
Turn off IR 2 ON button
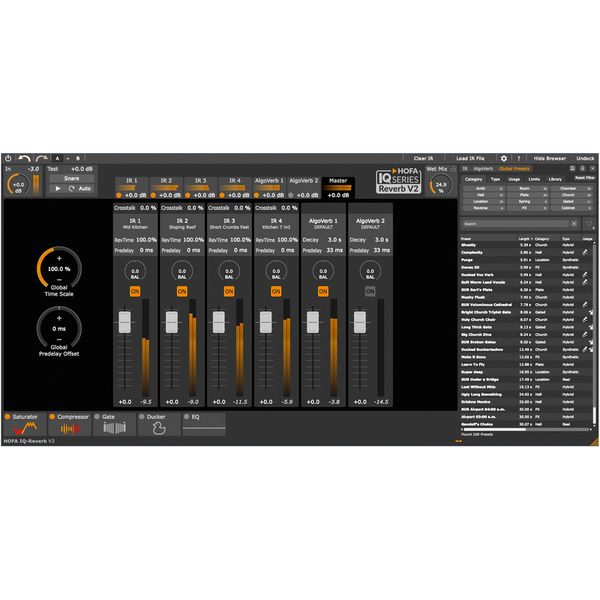182,292
